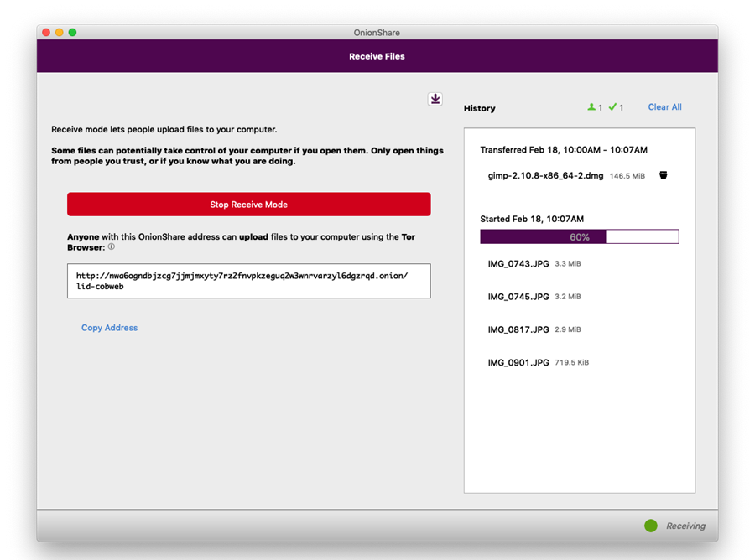
Task: Click the Receive Files header title
Action: click(377, 56)
